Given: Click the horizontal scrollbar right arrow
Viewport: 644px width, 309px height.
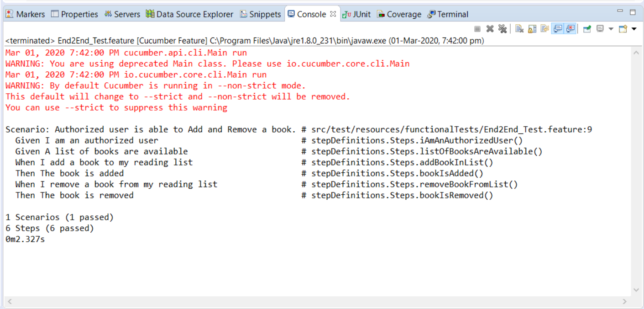Looking at the screenshot, I should (x=625, y=301).
